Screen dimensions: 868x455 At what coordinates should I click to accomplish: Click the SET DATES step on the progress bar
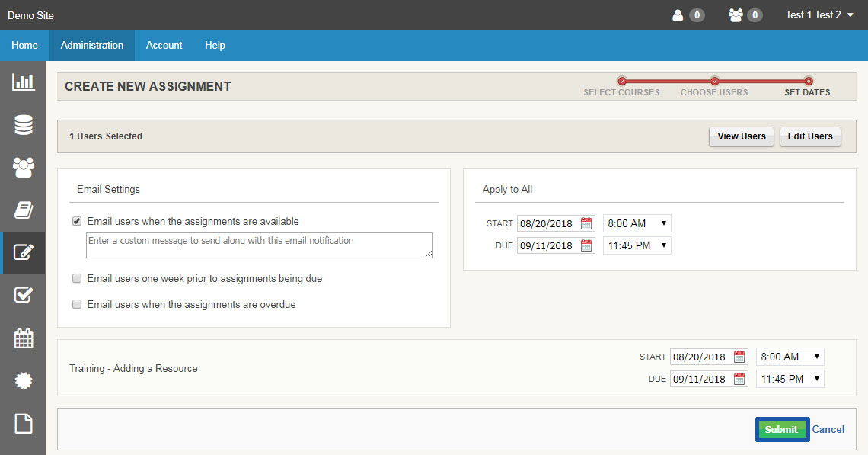point(806,86)
